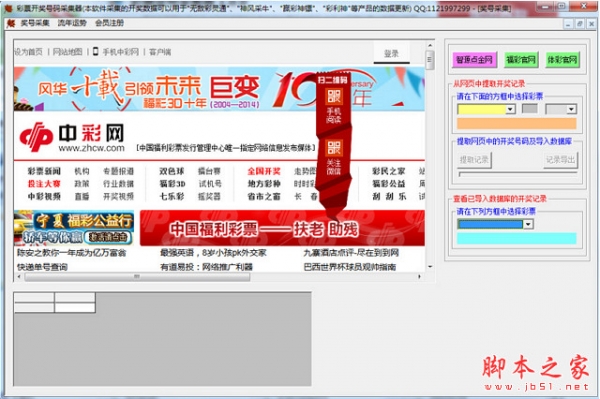Click 试机号 link
The width and height of the screenshot is (600, 399).
210,184
